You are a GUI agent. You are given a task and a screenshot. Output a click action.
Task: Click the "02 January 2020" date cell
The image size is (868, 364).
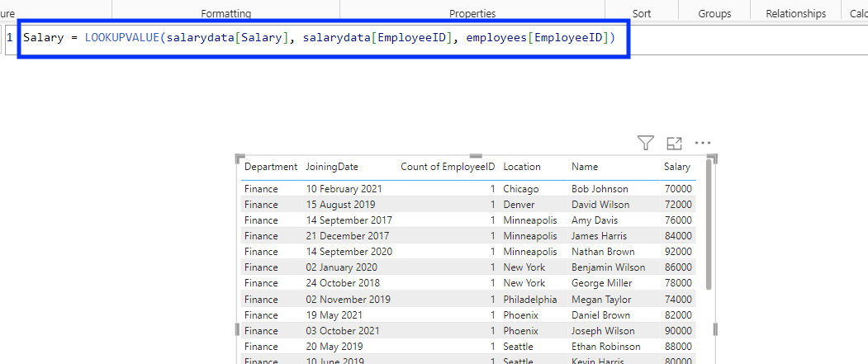(342, 267)
